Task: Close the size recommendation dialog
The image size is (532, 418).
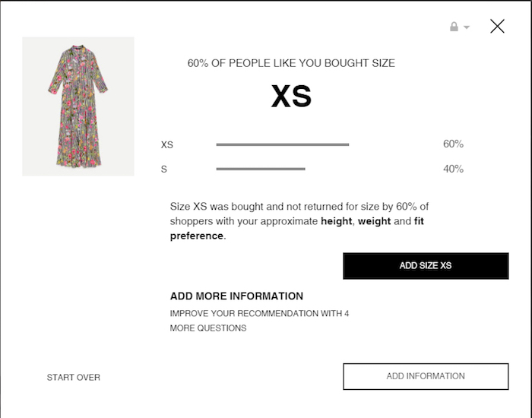Action: click(x=497, y=27)
